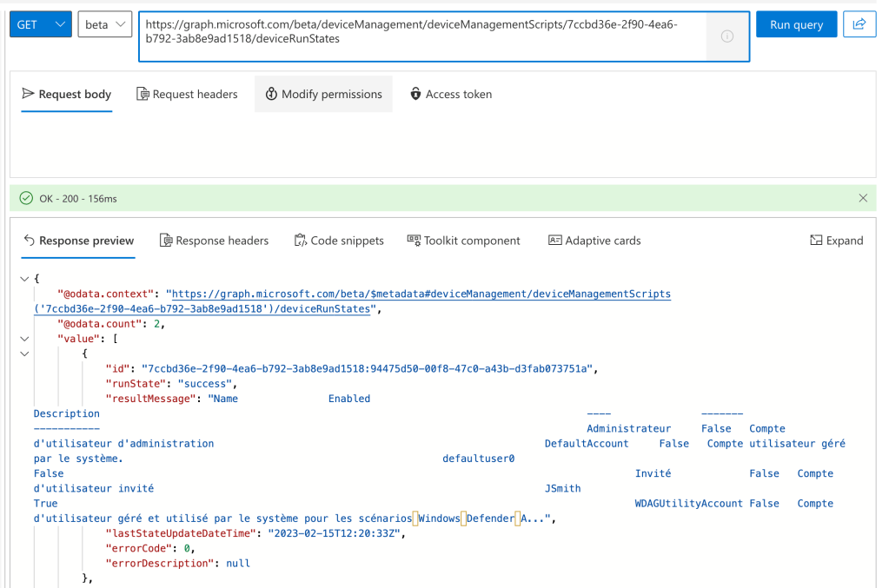The image size is (889, 588).
Task: Open the Code snippets tab
Action: pos(339,241)
